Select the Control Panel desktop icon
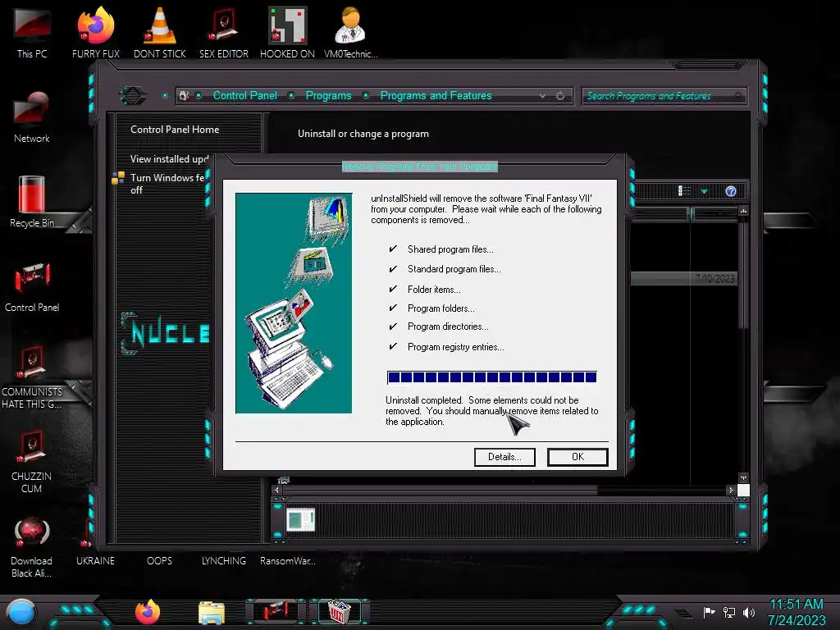 [x=32, y=286]
